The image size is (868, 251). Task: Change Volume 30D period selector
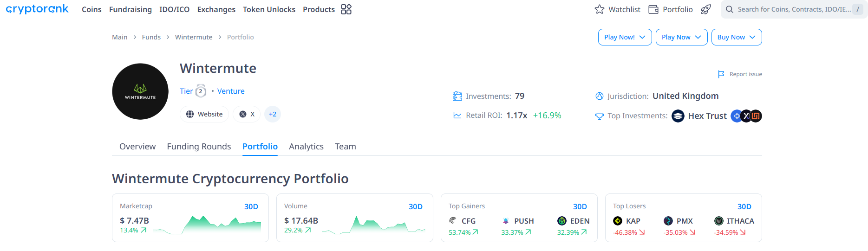(x=416, y=206)
